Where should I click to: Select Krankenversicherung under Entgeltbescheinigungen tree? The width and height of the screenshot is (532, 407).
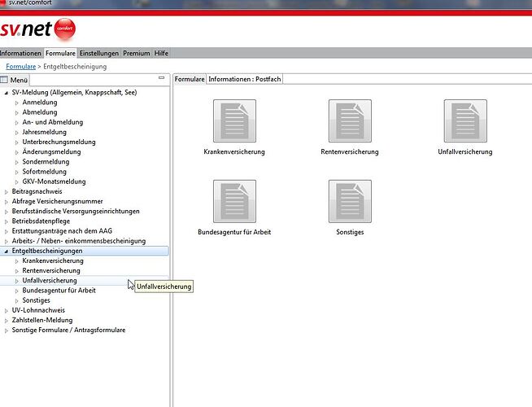pos(53,260)
